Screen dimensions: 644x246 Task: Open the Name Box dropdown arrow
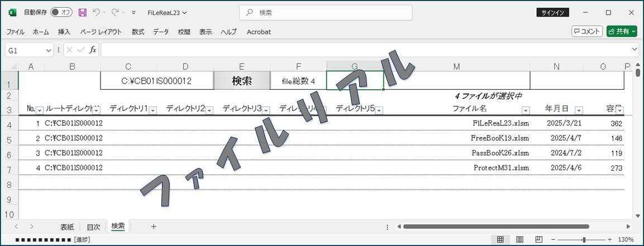click(x=49, y=50)
